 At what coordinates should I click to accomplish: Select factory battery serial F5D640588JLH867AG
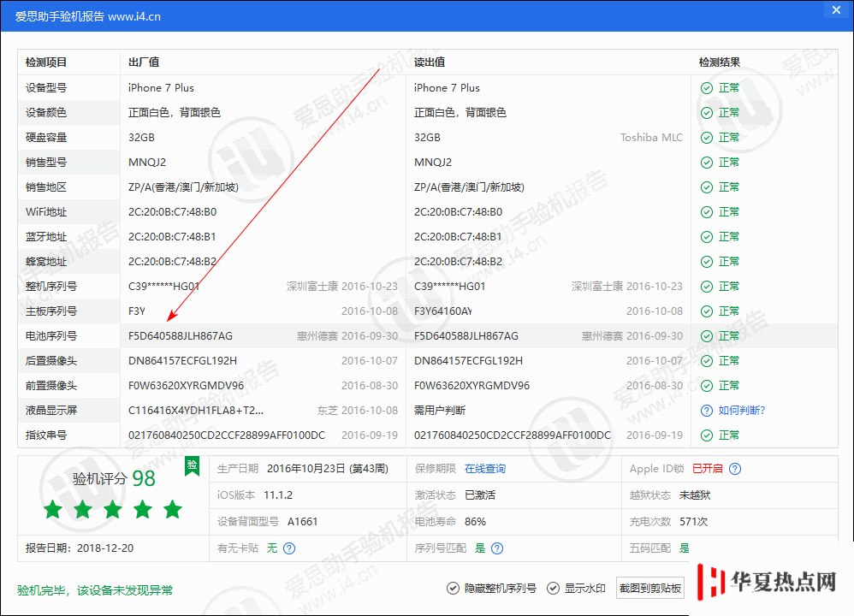click(x=181, y=336)
